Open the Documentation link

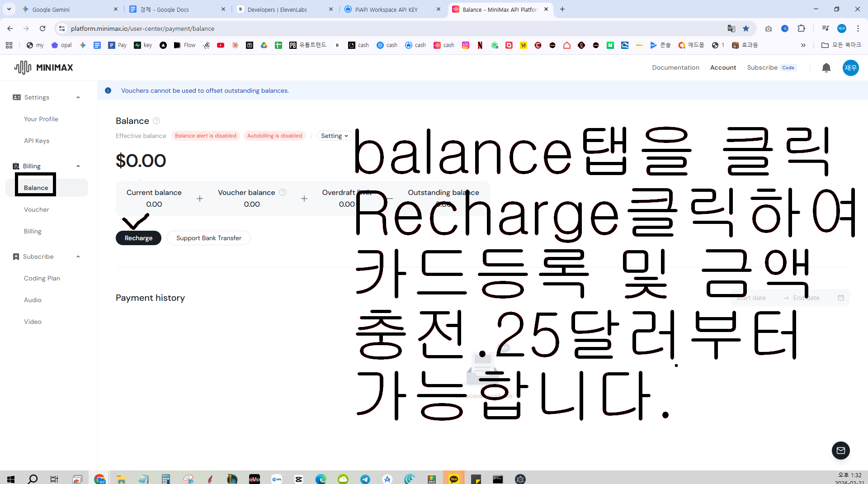pos(675,67)
